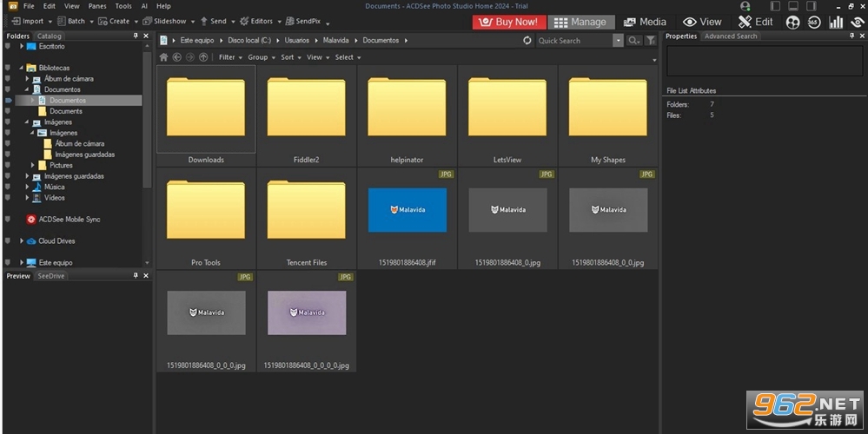868x434 pixels.
Task: Open the Panes menu
Action: click(97, 6)
